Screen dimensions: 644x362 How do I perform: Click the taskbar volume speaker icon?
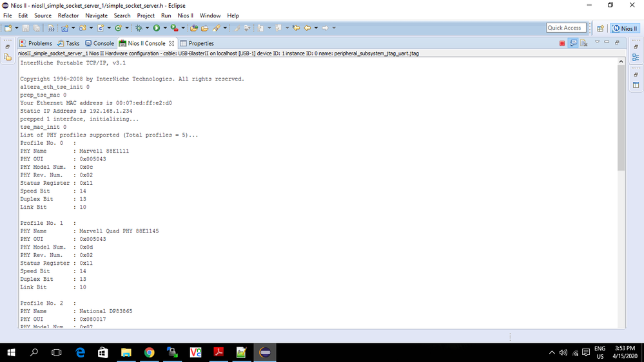[563, 352]
